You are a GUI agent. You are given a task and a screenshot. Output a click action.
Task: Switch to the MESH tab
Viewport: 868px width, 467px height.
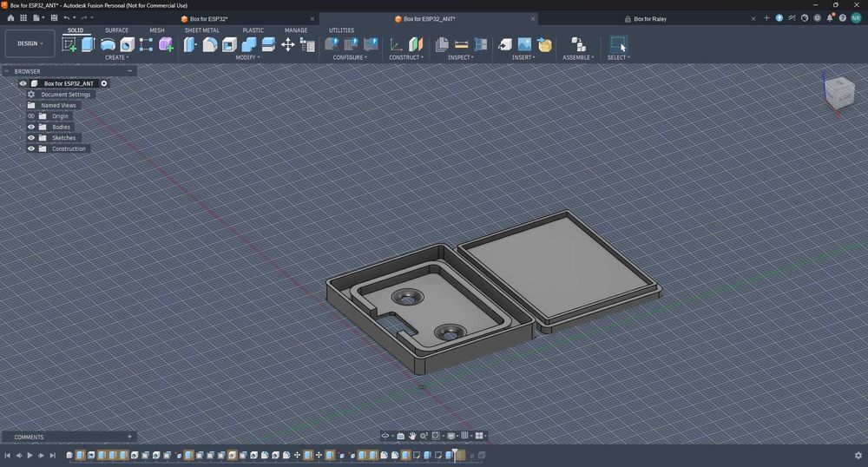pos(156,30)
